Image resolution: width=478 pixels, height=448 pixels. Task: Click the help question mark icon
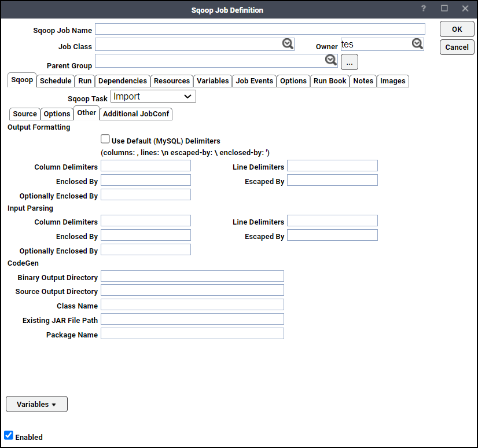[x=424, y=9]
